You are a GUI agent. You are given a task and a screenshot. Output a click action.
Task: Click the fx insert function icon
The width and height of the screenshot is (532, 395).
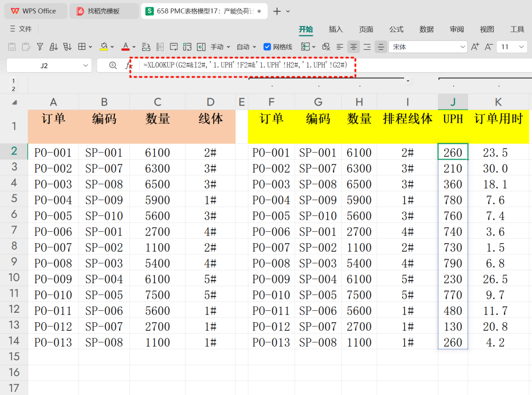click(x=129, y=65)
